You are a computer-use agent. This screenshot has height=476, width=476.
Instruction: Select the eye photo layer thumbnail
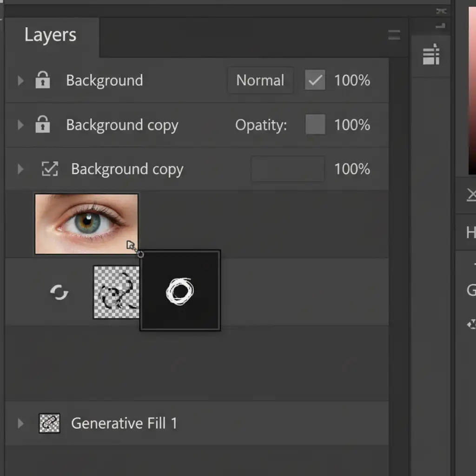coord(86,224)
